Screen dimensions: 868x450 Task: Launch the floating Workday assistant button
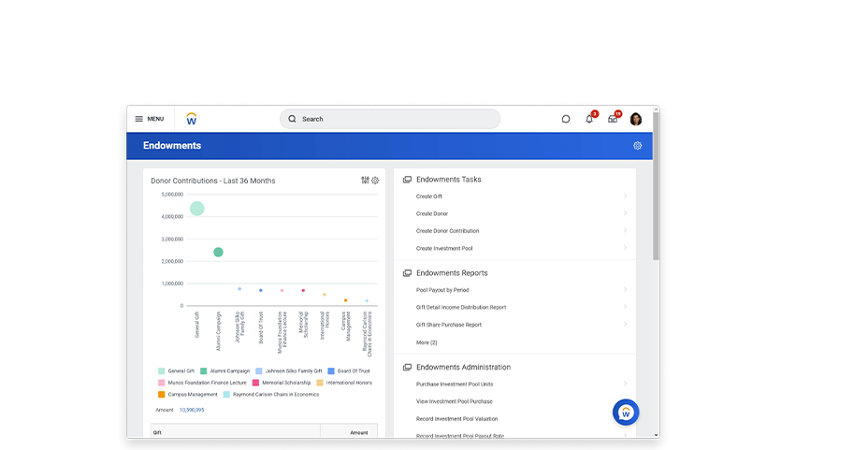click(x=626, y=412)
